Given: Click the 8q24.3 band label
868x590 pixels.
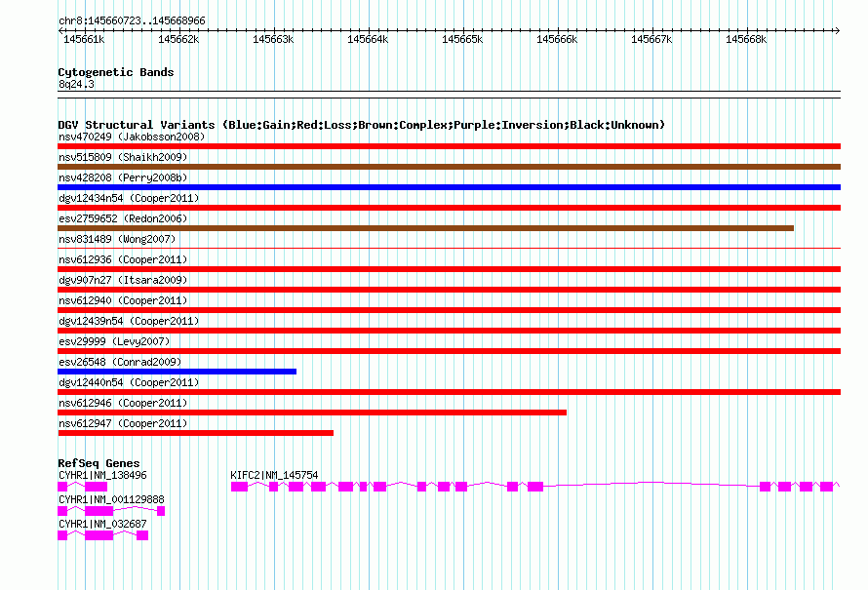Looking at the screenshot, I should tap(76, 84).
